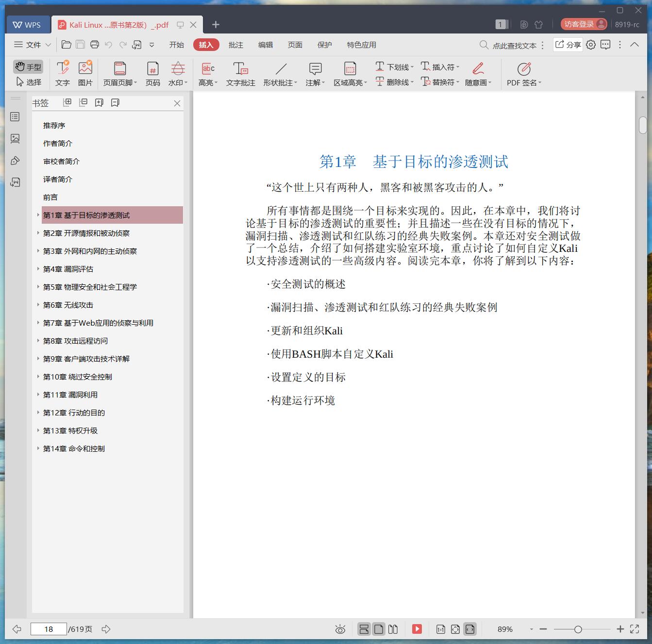Click the 分享 share button

(568, 45)
